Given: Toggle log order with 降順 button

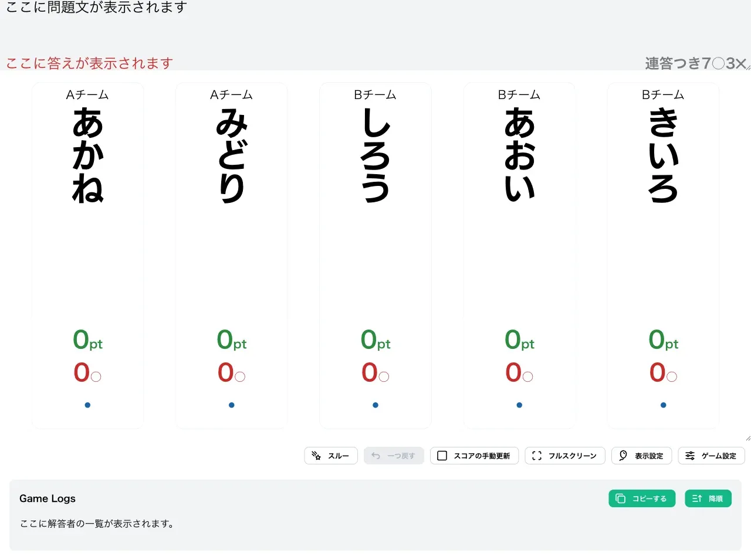Looking at the screenshot, I should [708, 498].
